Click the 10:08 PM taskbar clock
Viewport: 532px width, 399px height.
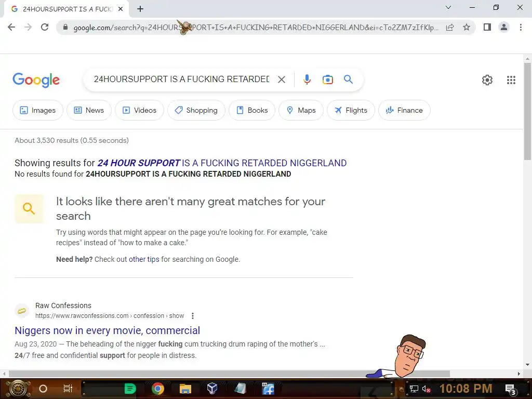(x=465, y=389)
